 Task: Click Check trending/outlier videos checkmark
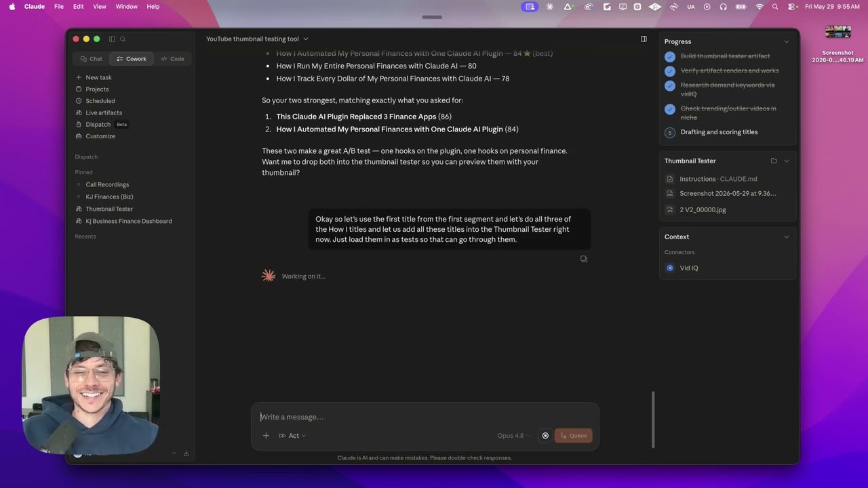point(670,109)
